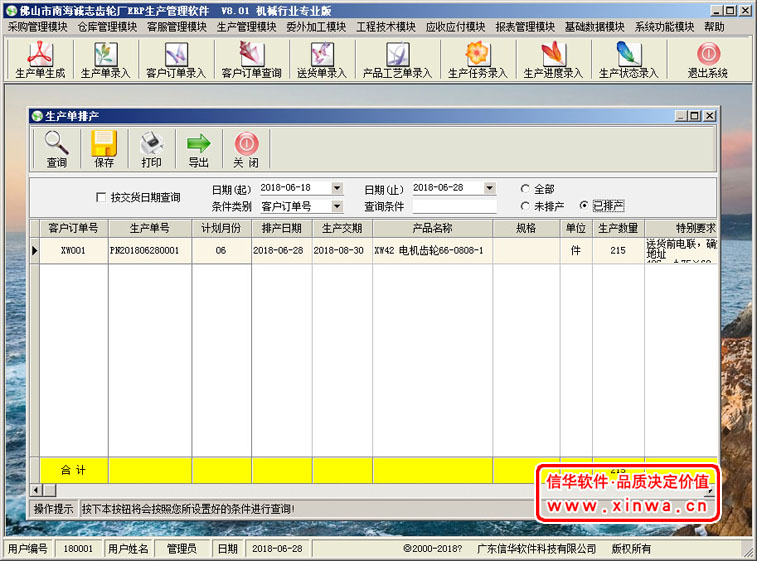The image size is (757, 561).
Task: Click the 关闭 red power icon
Action: coord(246,149)
